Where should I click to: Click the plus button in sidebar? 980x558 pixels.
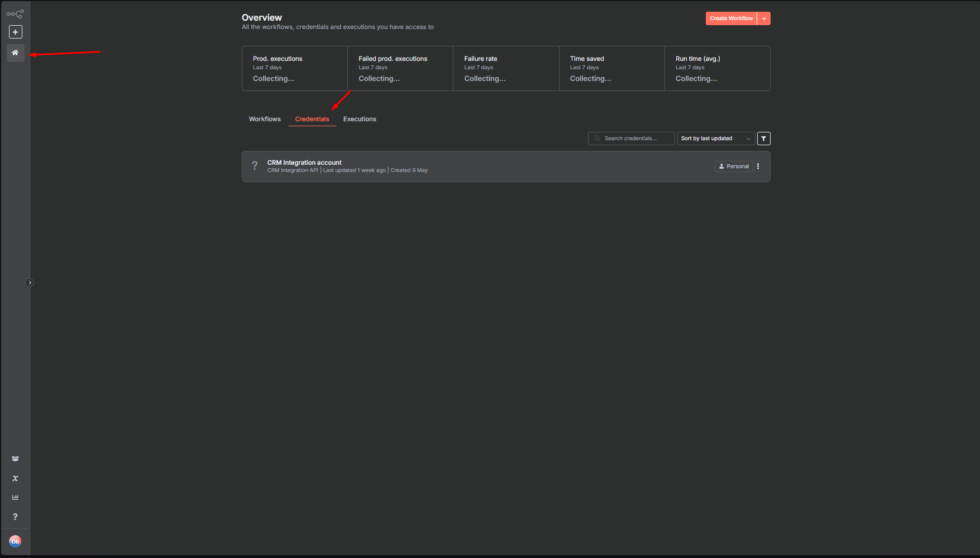click(x=16, y=32)
